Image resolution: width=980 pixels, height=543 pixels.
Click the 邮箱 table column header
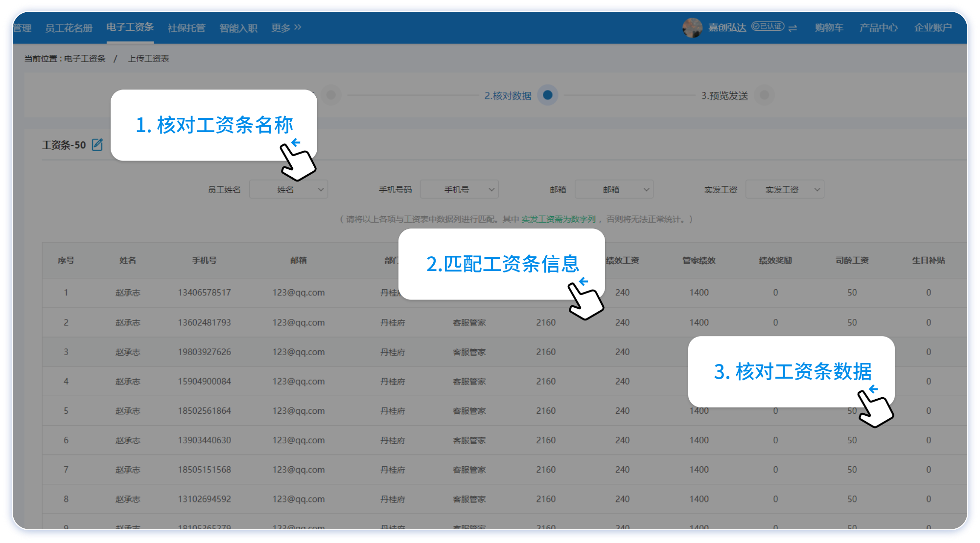click(x=299, y=260)
